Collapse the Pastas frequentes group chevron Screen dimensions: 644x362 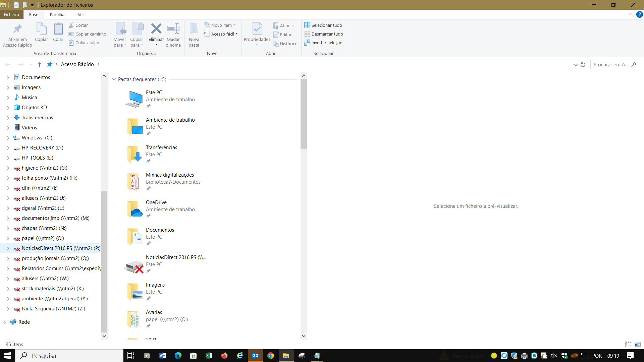point(114,79)
